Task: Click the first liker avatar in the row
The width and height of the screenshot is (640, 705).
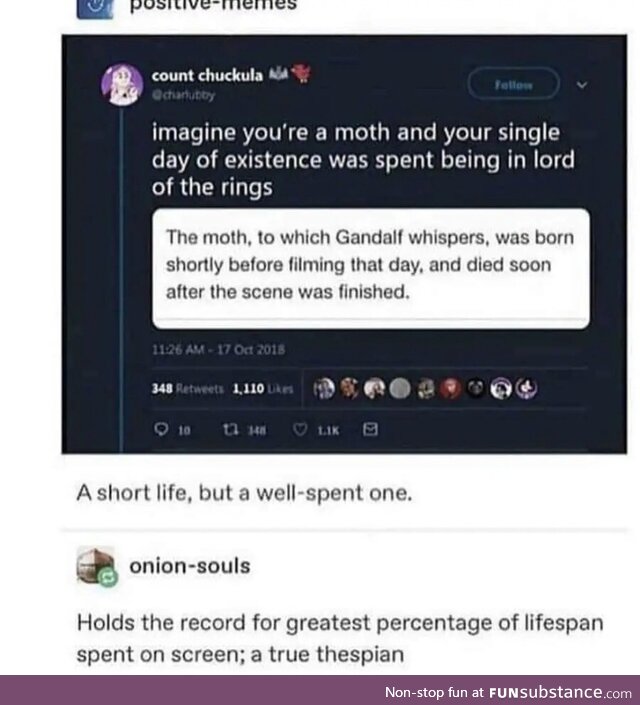Action: [324, 389]
